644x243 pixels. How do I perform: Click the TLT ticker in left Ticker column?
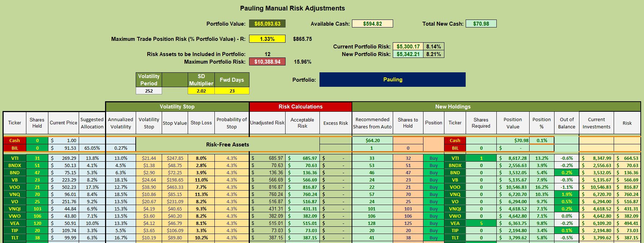coord(14,238)
